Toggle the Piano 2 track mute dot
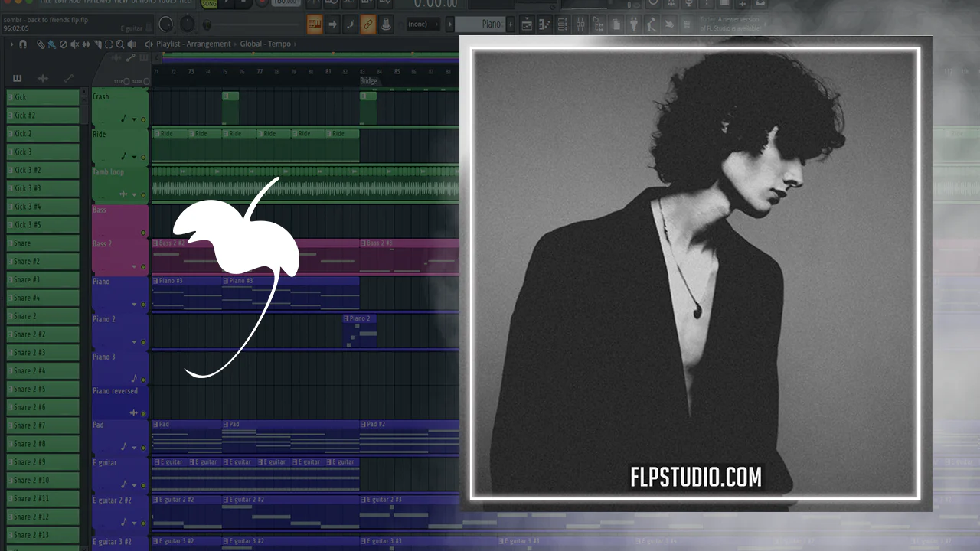980x551 pixels. [x=143, y=342]
